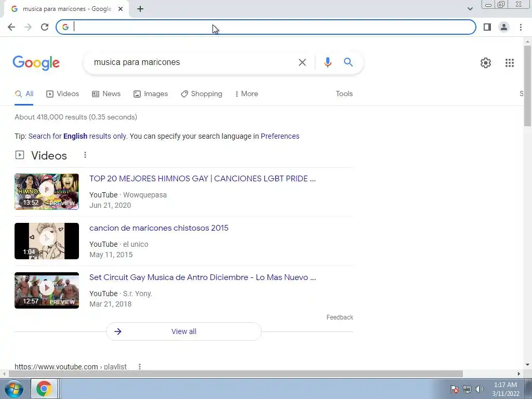
Task: Click the taskbar clock showing 1:17 AM
Action: [506, 389]
